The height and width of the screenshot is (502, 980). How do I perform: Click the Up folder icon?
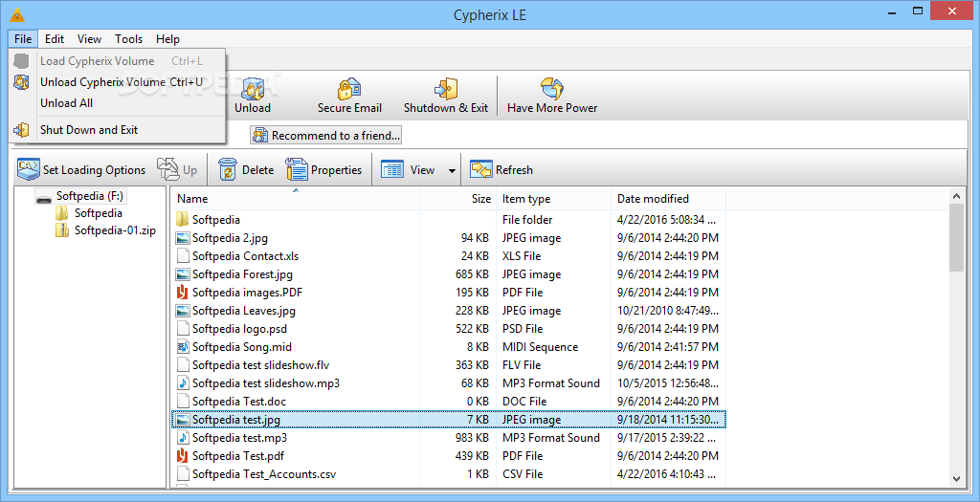[x=167, y=169]
